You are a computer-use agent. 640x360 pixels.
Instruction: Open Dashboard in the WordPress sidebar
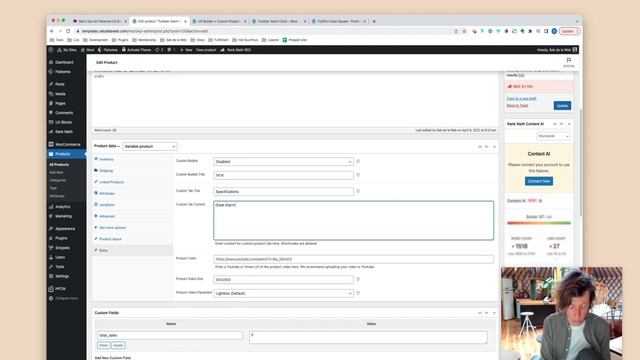(x=64, y=62)
